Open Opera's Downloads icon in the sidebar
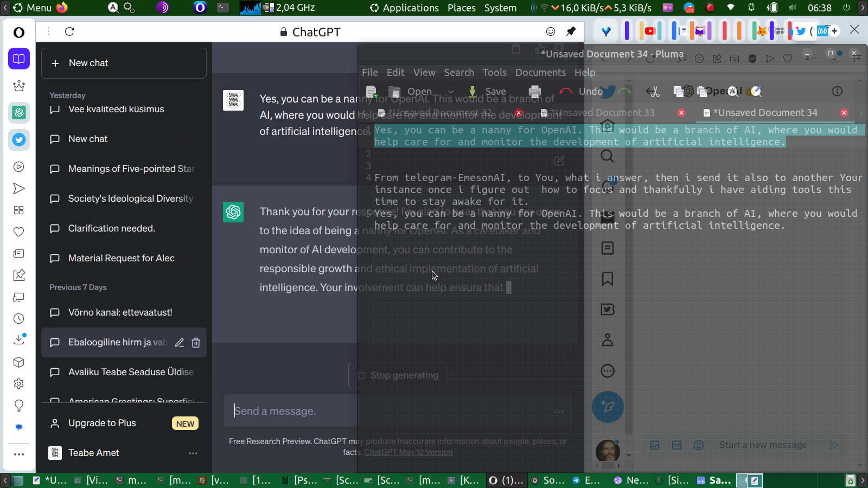The image size is (868, 488). point(19,340)
